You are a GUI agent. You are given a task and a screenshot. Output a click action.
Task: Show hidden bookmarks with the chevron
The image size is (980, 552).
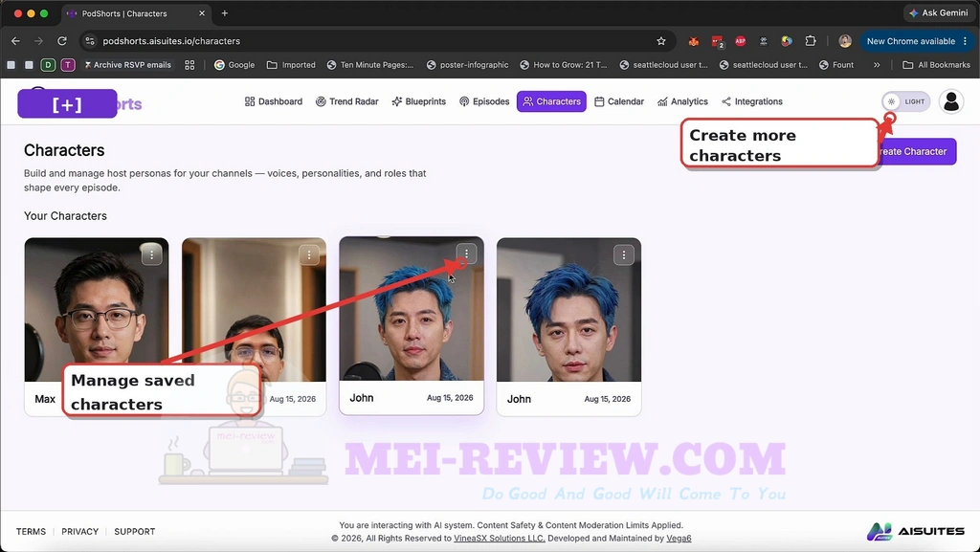tap(877, 65)
